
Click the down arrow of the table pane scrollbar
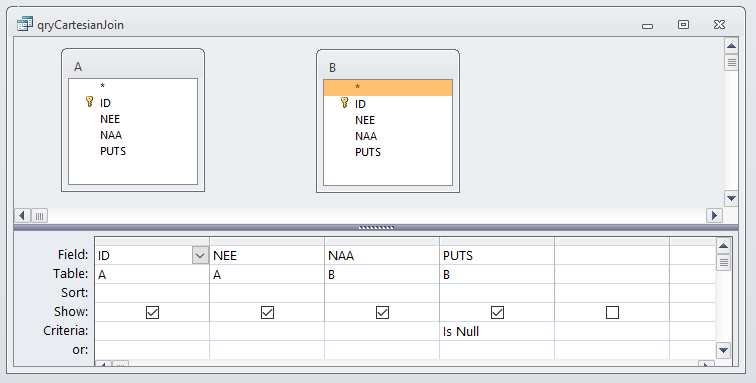tap(731, 198)
